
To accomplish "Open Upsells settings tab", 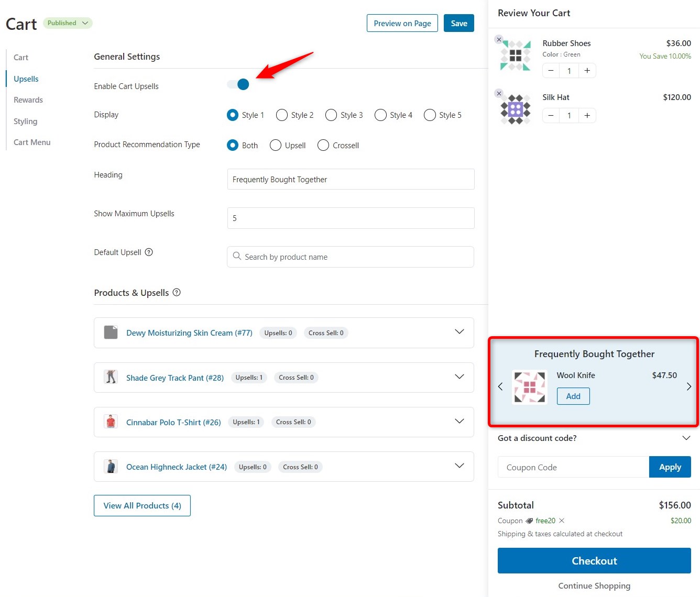I will click(x=26, y=79).
